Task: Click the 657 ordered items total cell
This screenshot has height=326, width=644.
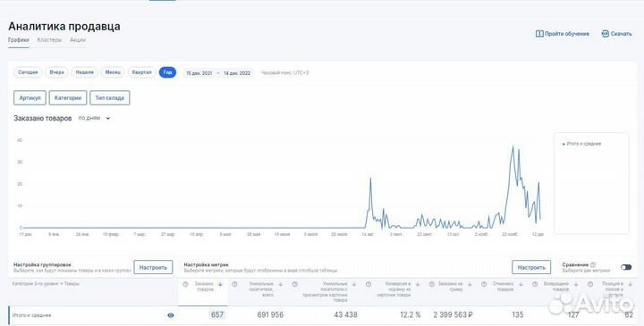Action: tap(217, 315)
